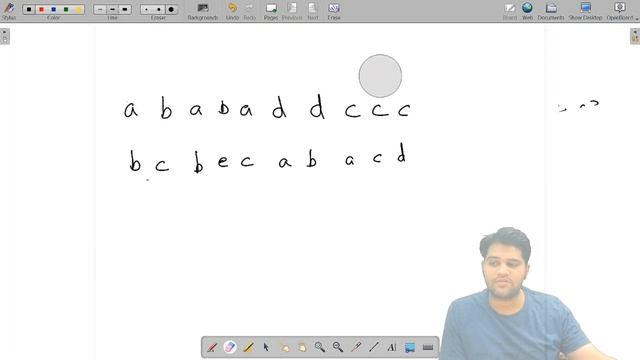Select the red pen color
The height and width of the screenshot is (360, 640).
point(41,9)
